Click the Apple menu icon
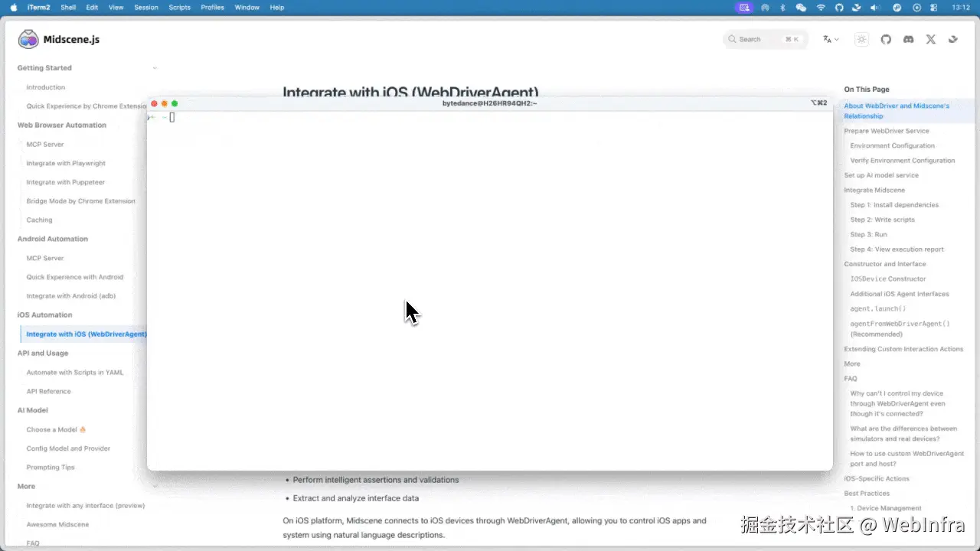The image size is (980, 551). [12, 7]
